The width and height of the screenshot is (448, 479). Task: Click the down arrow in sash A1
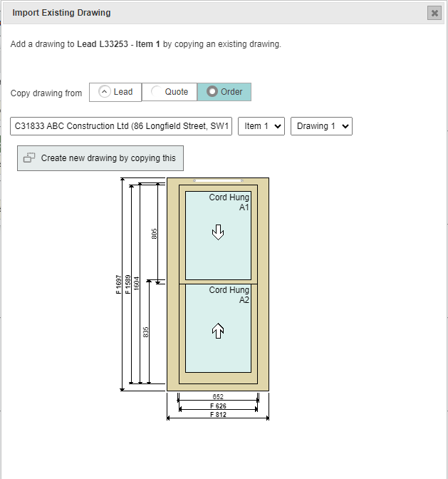[x=219, y=232]
